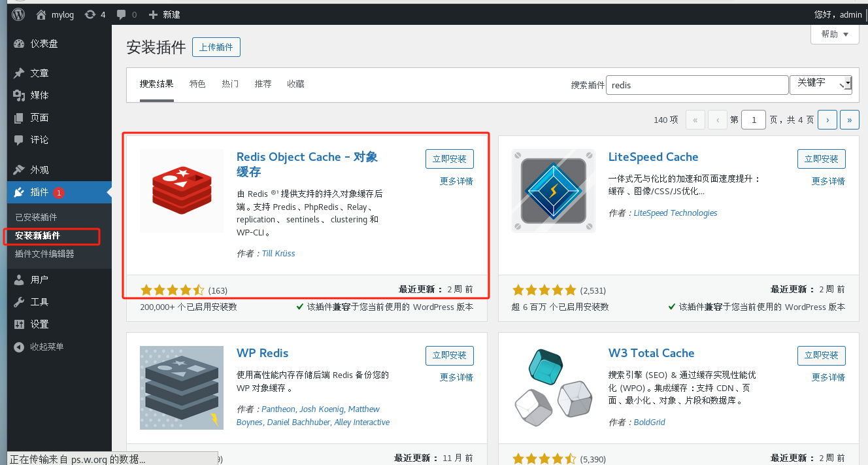868x465 pixels.
Task: Open the LiteSpeed Cache title link
Action: (x=654, y=157)
